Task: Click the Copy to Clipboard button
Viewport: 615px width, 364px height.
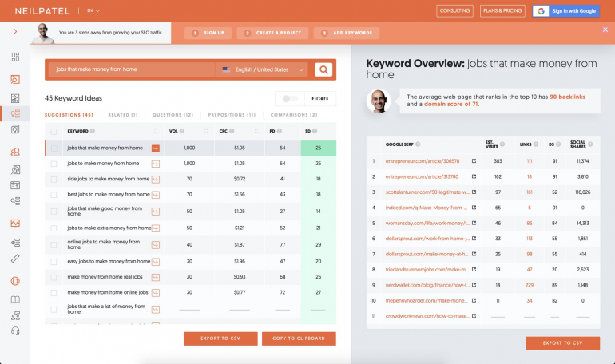Action: [x=298, y=338]
